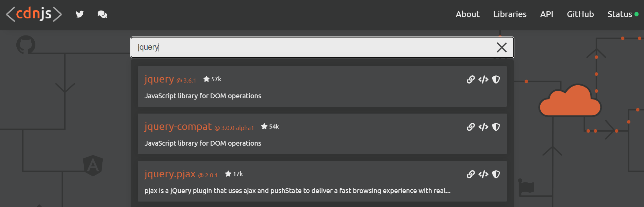Open the cdnjs Twitter page icon
Screen dimensions: 644x207
[80, 14]
